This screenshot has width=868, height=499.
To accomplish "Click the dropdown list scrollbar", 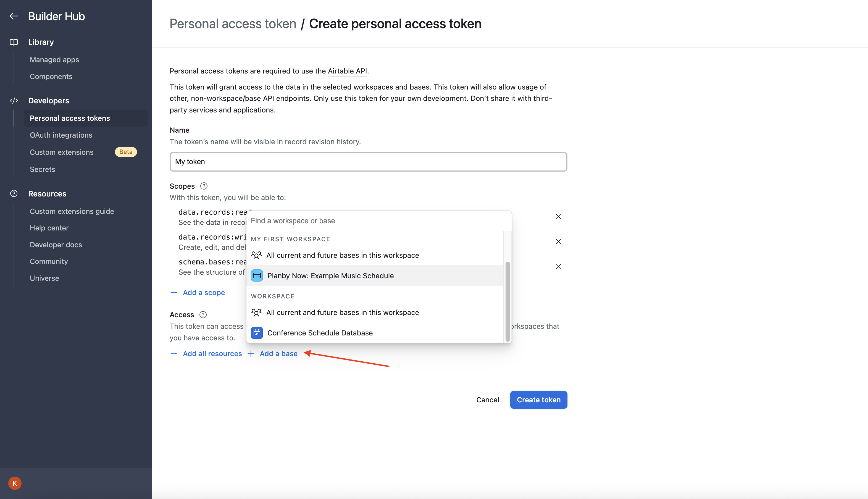I will coord(507,302).
